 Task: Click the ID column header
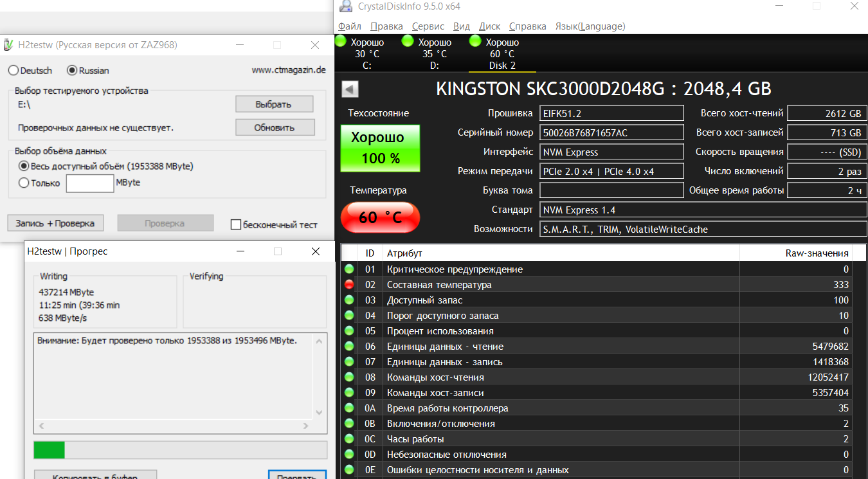[x=370, y=253]
